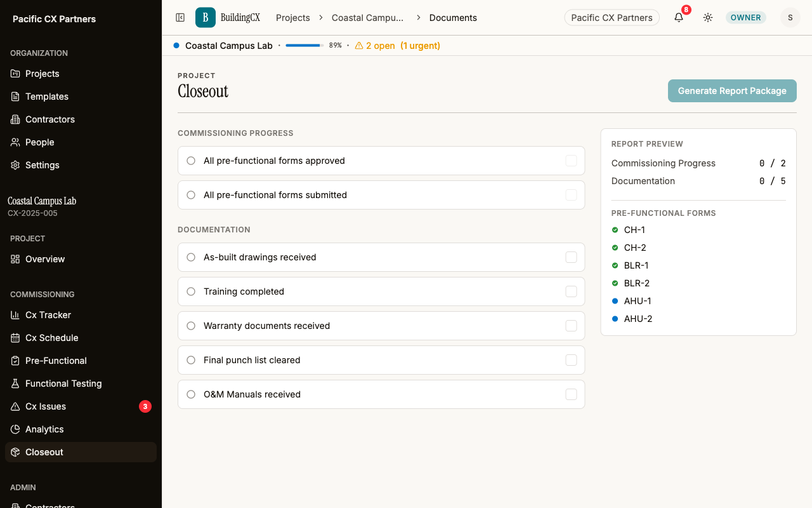Click the Templates document icon
Viewport: 812px width, 508px height.
pos(15,97)
